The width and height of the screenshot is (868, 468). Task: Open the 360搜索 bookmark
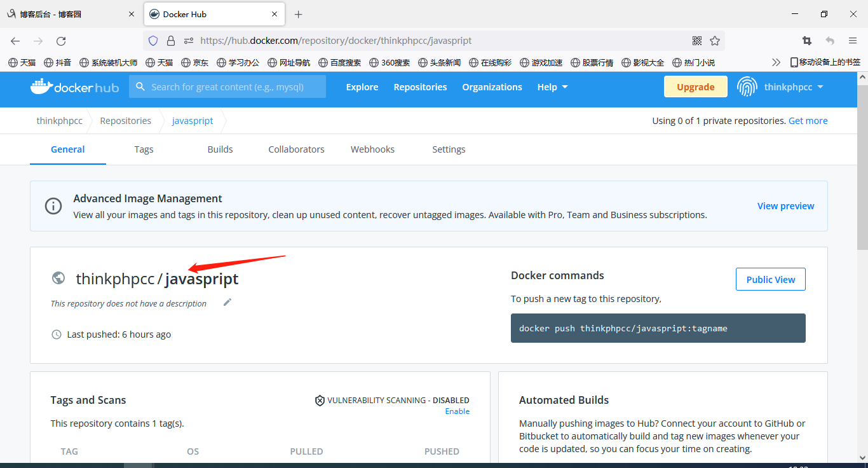(x=390, y=62)
